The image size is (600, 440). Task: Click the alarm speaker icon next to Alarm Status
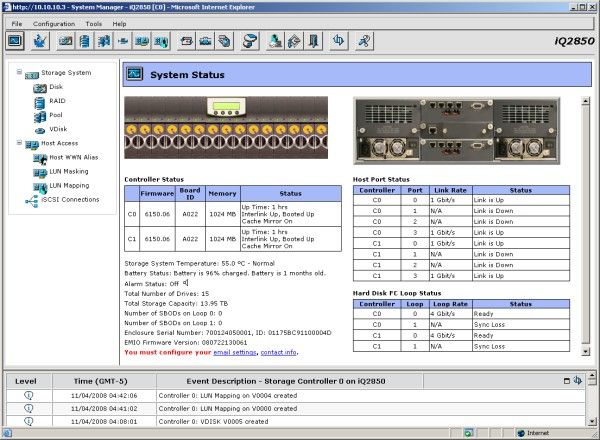click(x=185, y=283)
